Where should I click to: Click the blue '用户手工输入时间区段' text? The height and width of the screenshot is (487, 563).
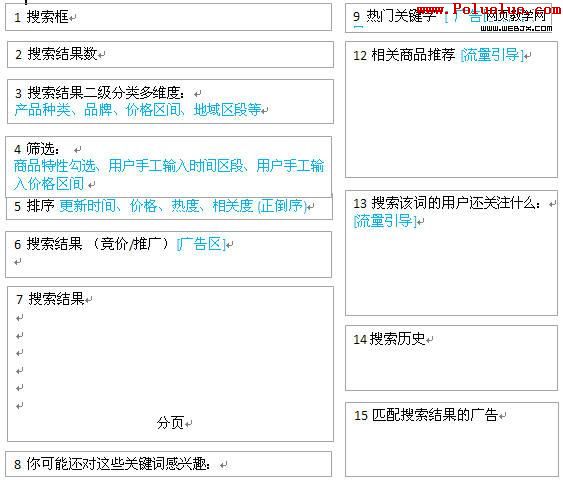[176, 166]
